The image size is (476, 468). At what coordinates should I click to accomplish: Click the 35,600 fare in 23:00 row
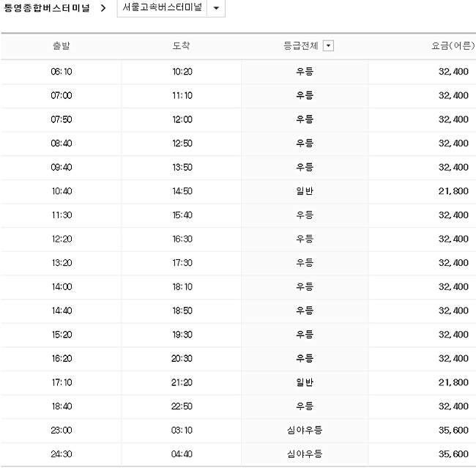[453, 431]
